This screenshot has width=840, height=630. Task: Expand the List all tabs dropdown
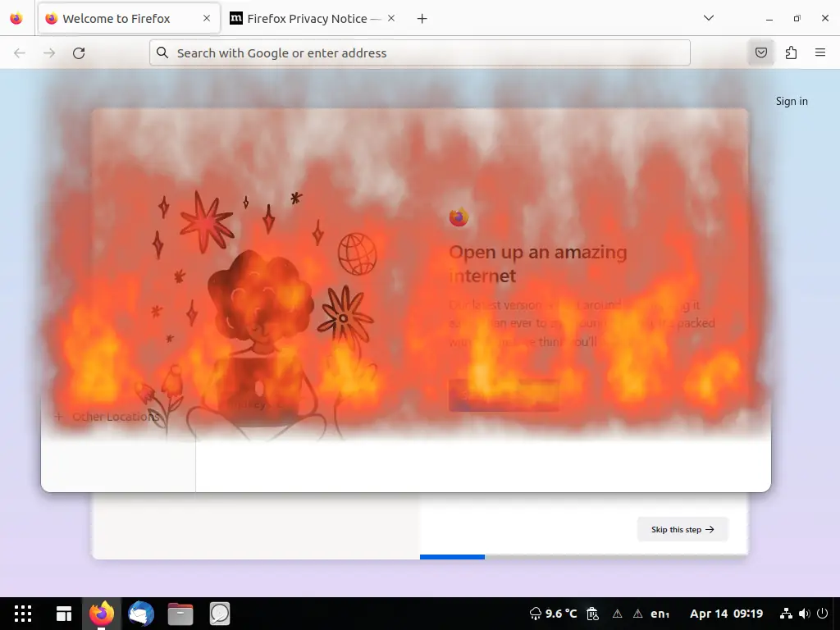click(708, 18)
